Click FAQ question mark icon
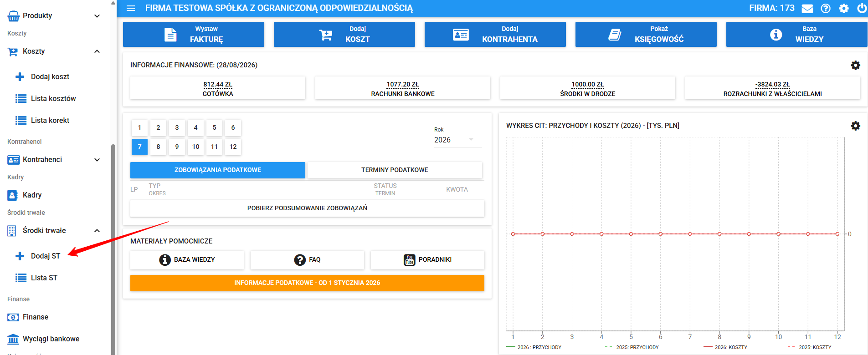The width and height of the screenshot is (868, 355). click(x=300, y=259)
